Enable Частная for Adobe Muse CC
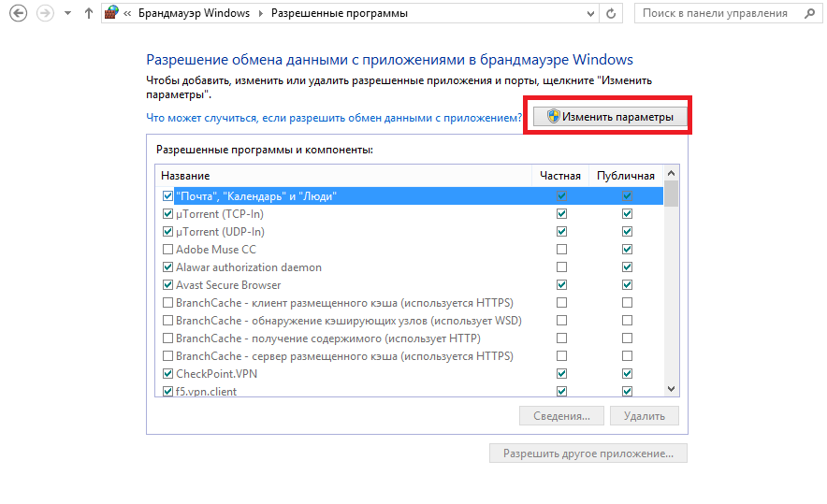Image resolution: width=827 pixels, height=504 pixels. point(561,250)
